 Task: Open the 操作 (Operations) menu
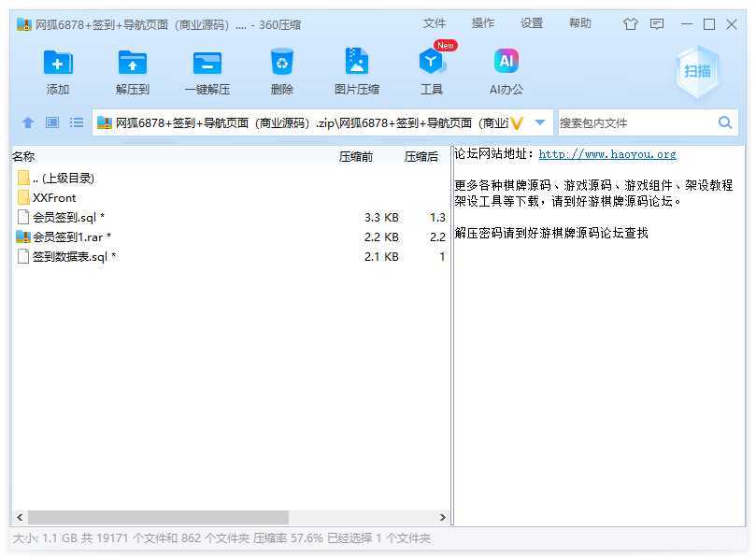(483, 23)
